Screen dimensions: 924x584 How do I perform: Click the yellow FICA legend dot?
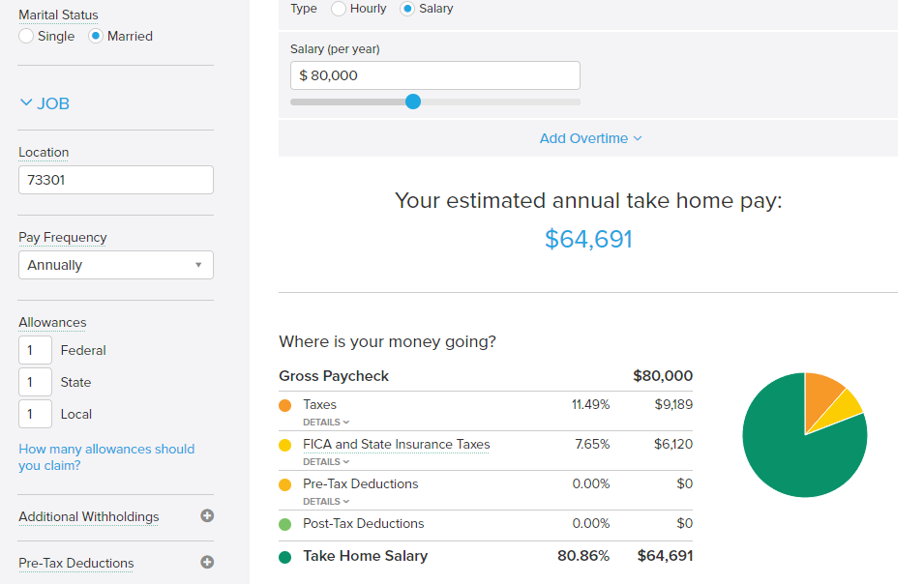pyautogui.click(x=285, y=445)
